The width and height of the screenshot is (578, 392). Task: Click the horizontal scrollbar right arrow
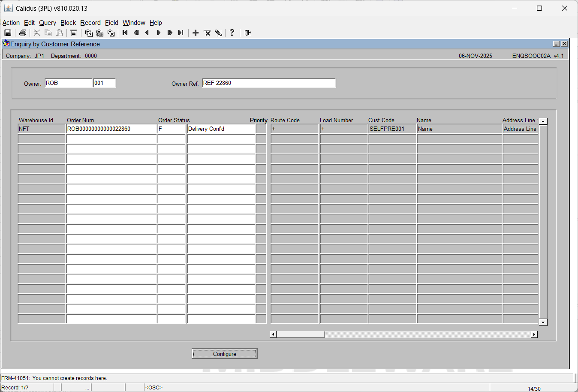[x=534, y=335]
